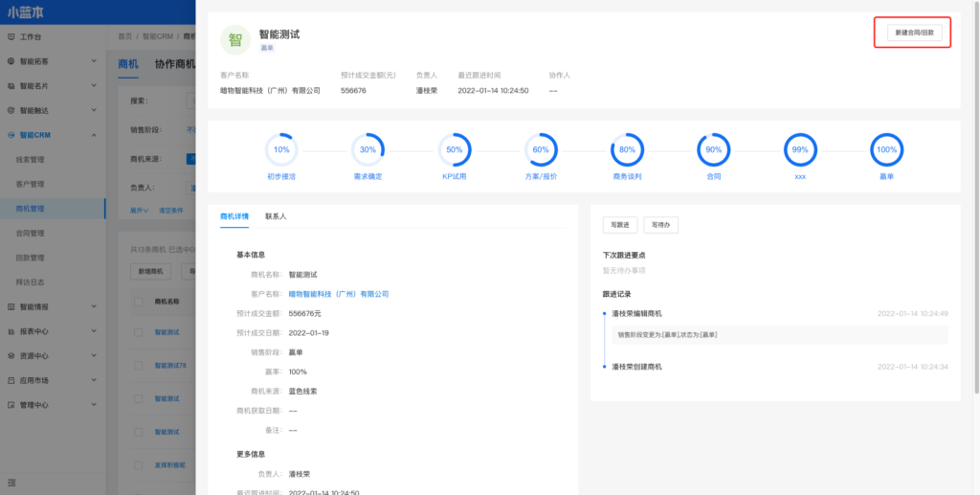Click the sidebar collapse icon at bottom left
This screenshot has width=980, height=495.
point(11,482)
